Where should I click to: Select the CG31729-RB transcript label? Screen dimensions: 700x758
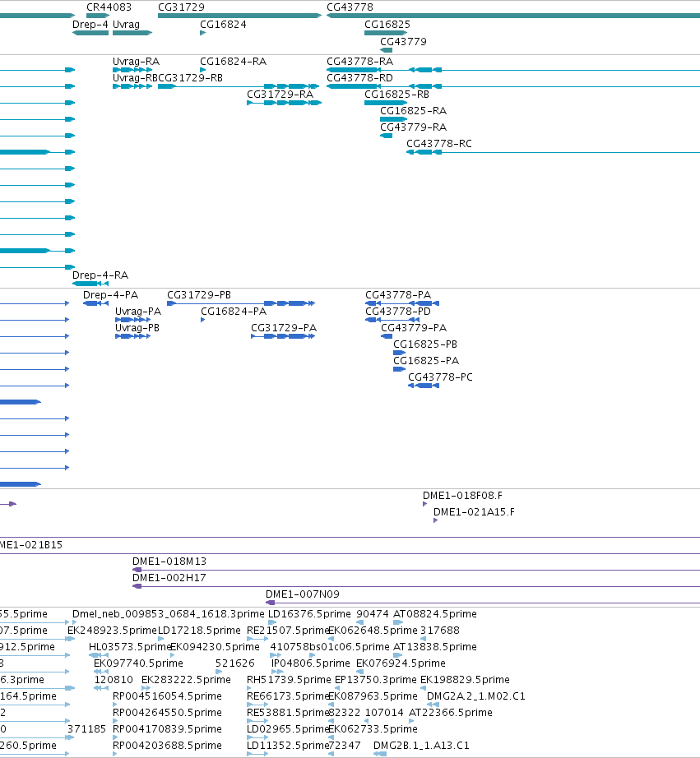point(191,78)
